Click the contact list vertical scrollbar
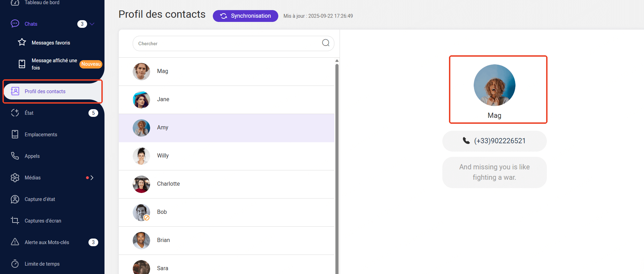 tap(337, 167)
